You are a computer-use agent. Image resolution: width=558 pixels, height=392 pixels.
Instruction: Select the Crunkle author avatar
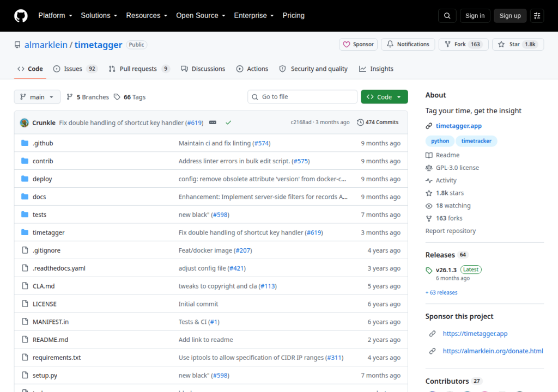click(x=25, y=122)
